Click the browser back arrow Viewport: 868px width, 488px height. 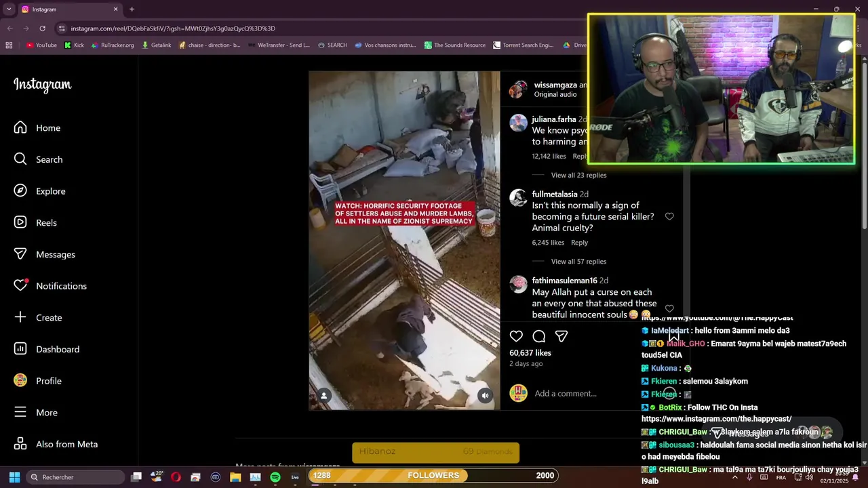pyautogui.click(x=9, y=28)
